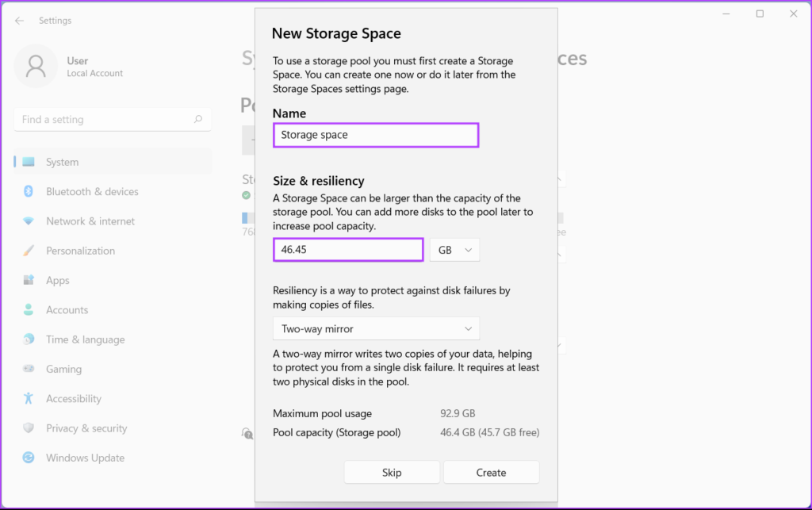
Task: Click the 46.45 size input field
Action: coord(348,250)
